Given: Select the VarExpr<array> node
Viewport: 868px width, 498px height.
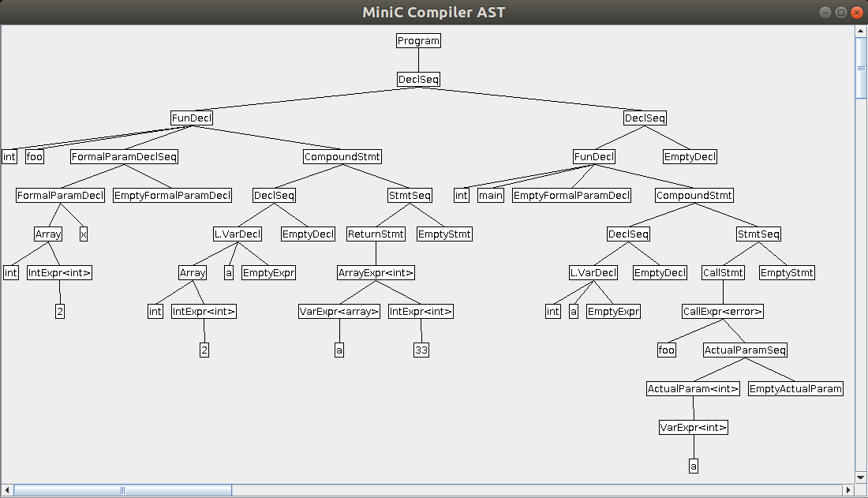Looking at the screenshot, I should coord(339,312).
